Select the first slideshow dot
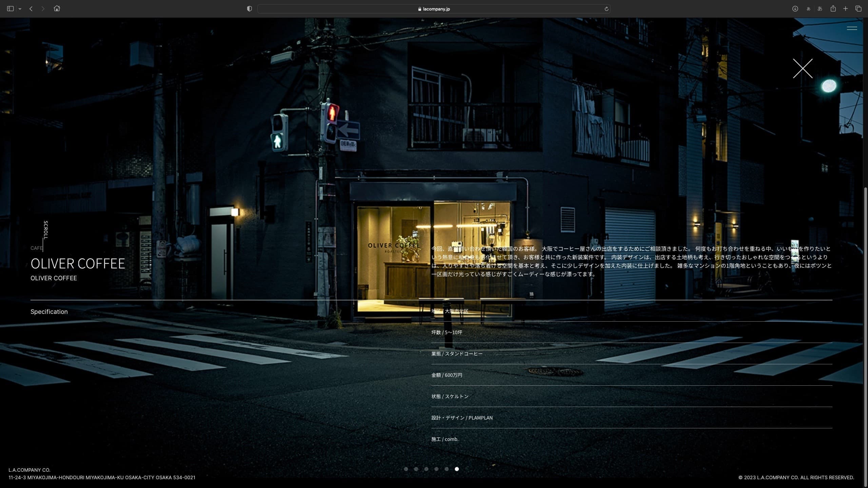The height and width of the screenshot is (488, 868). pyautogui.click(x=406, y=469)
